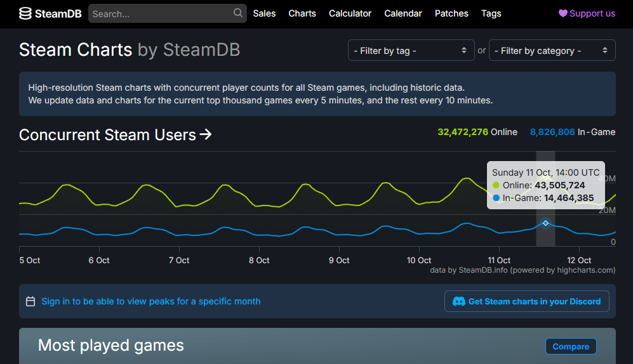Click the purple heart Support us icon
The height and width of the screenshot is (364, 633).
[x=563, y=13]
